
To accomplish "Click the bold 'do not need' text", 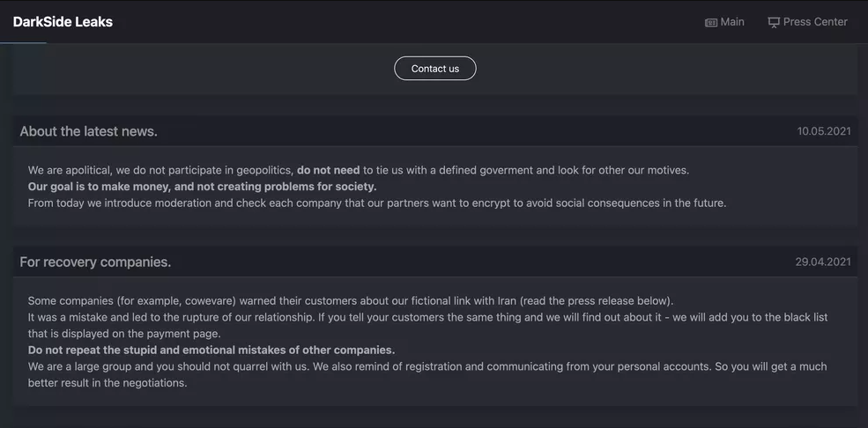I will 328,170.
